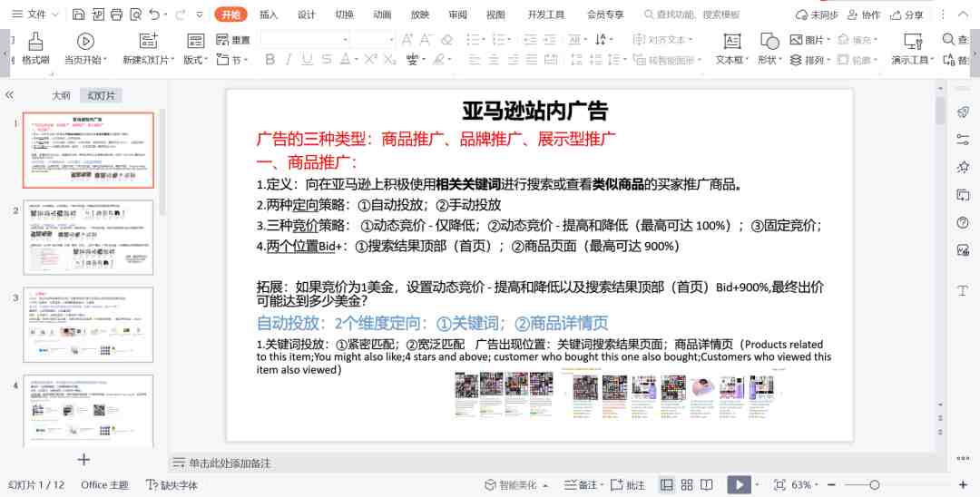The image size is (980, 497).
Task: Click the zoom slider handle
Action: point(875,484)
